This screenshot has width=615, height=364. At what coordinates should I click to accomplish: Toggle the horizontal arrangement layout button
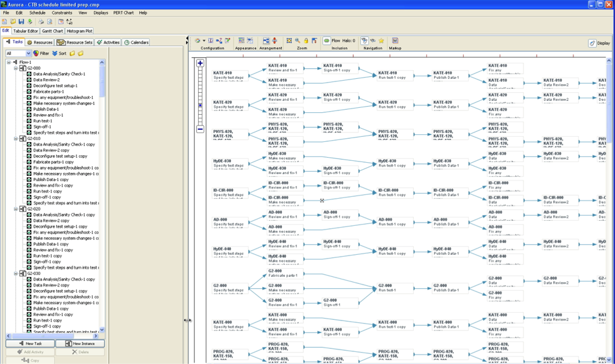266,40
